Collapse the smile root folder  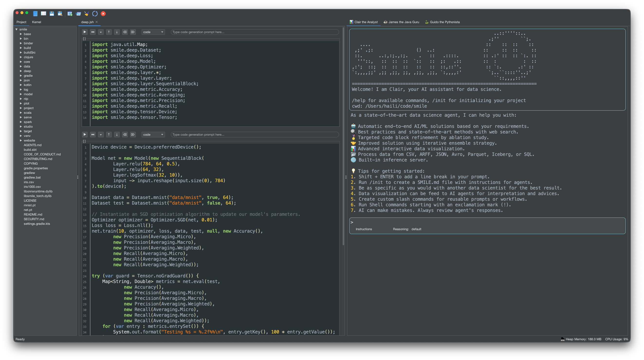pyautogui.click(x=17, y=29)
